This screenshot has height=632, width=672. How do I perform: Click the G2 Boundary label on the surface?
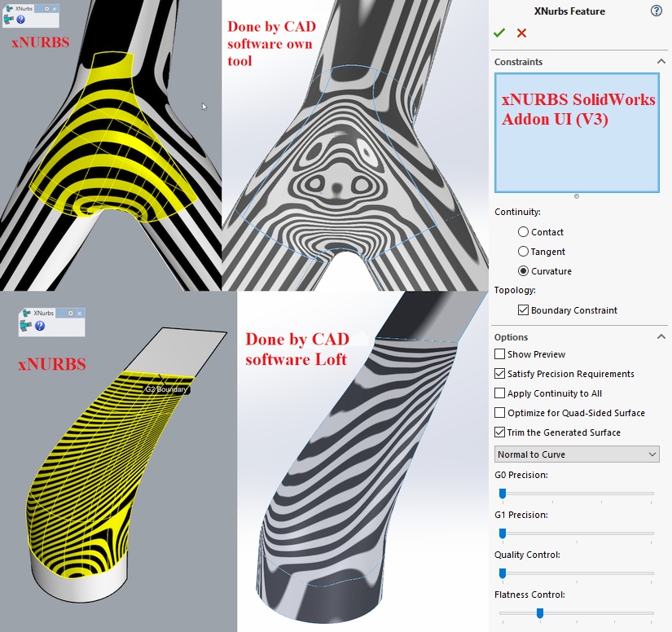166,389
